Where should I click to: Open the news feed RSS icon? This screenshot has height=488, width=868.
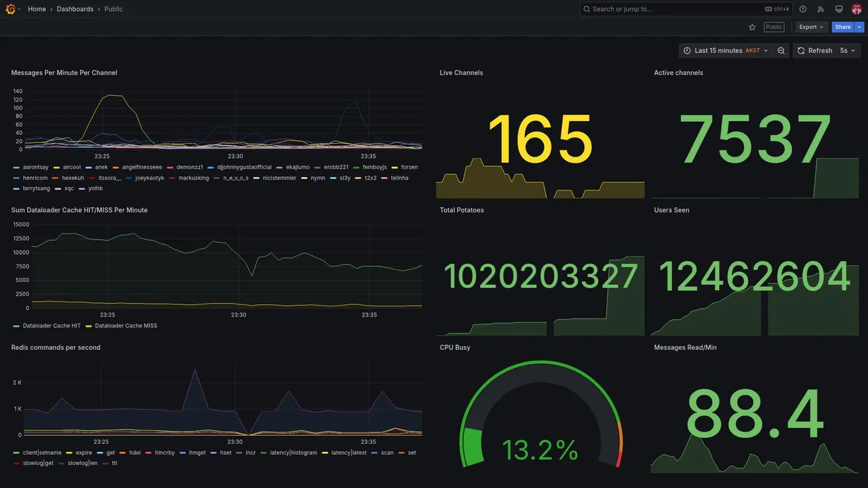coord(821,9)
